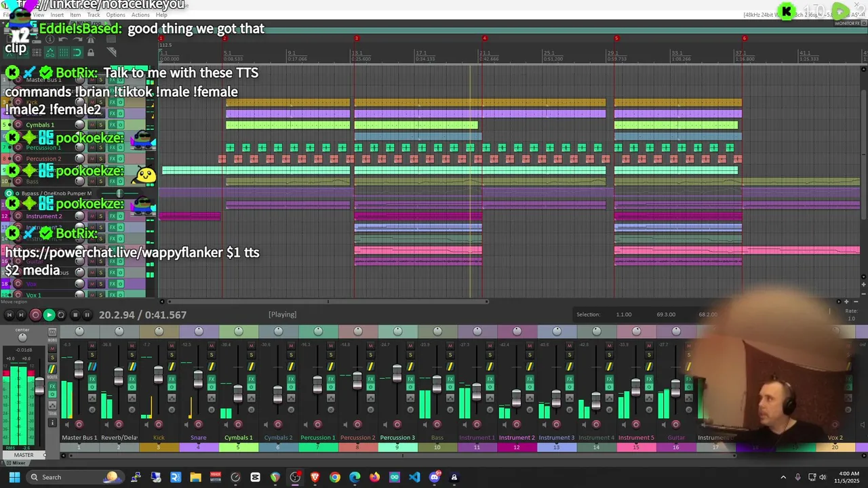Open FX chain on Instrument 5 strip

pos(649,380)
